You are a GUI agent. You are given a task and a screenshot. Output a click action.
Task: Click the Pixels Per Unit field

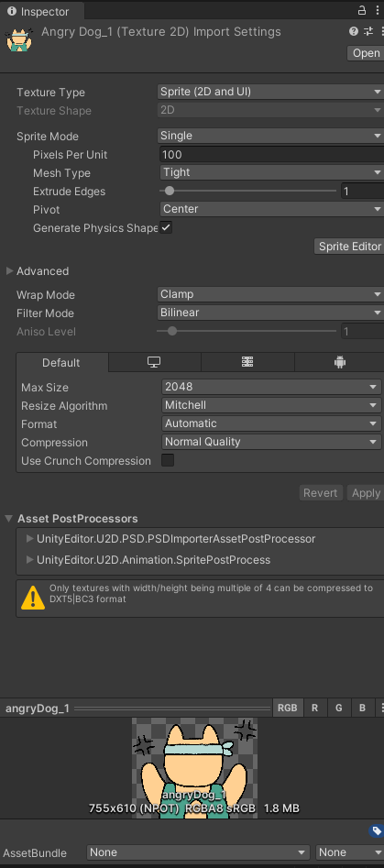[271, 155]
